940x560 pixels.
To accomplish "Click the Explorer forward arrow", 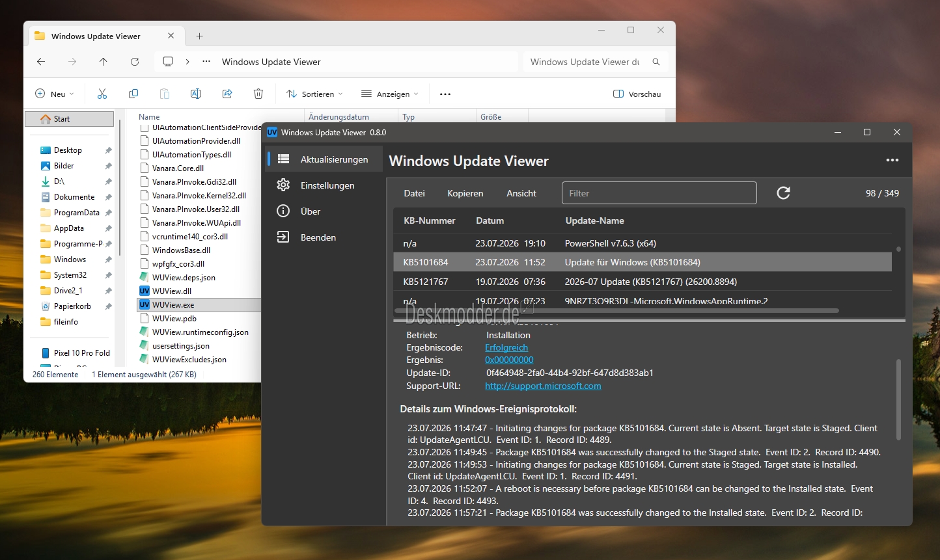I will tap(72, 62).
